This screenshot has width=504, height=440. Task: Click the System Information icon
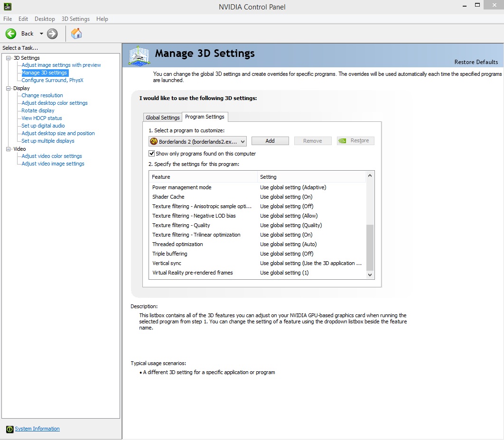click(9, 429)
